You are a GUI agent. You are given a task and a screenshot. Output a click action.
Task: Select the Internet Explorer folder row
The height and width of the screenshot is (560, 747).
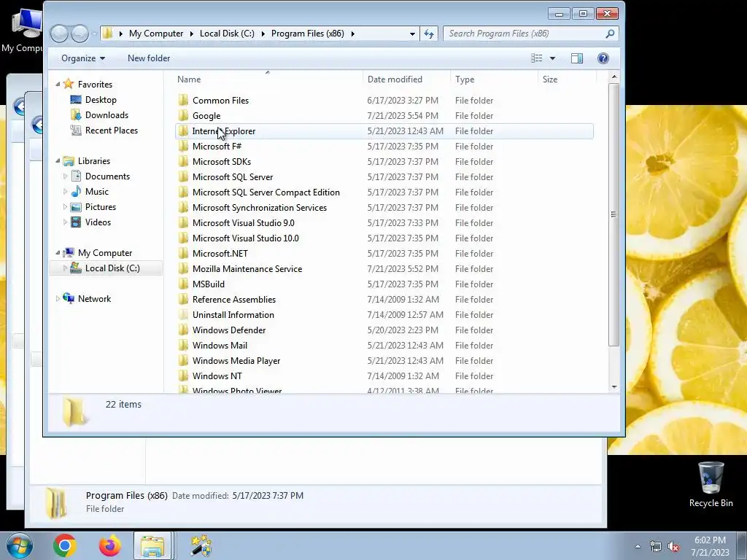point(384,131)
